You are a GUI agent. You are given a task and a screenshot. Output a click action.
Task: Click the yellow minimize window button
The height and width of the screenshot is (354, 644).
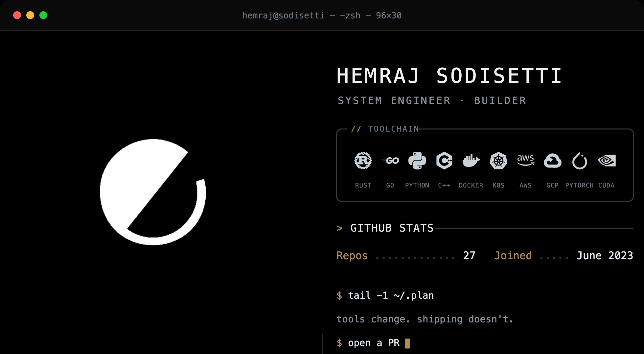tap(30, 15)
